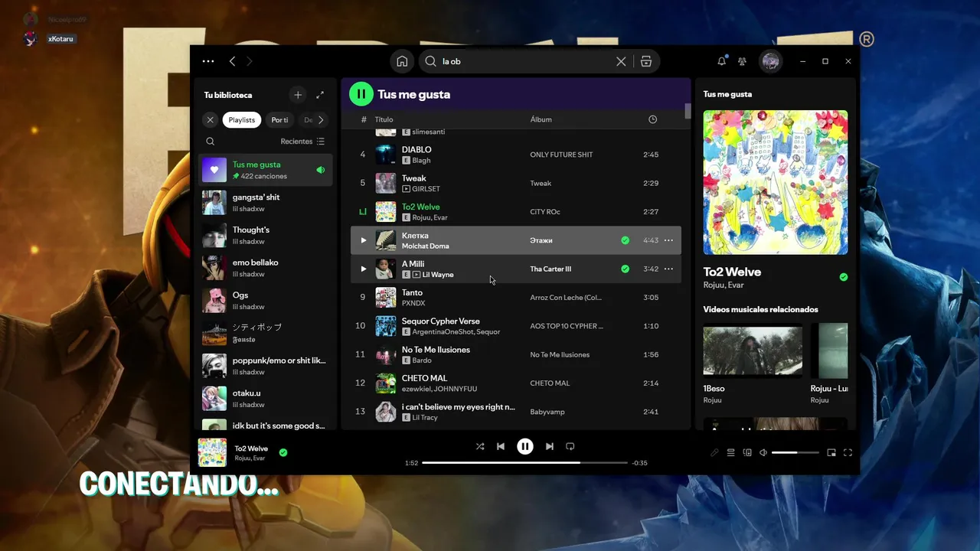The image size is (980, 551).
Task: Open the Browse icon in the search bar
Action: tap(646, 61)
